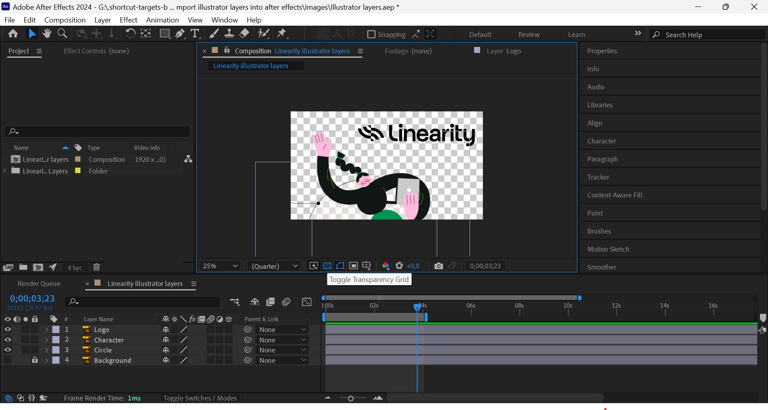
Task: Click the Create new composition icon
Action: point(38,267)
